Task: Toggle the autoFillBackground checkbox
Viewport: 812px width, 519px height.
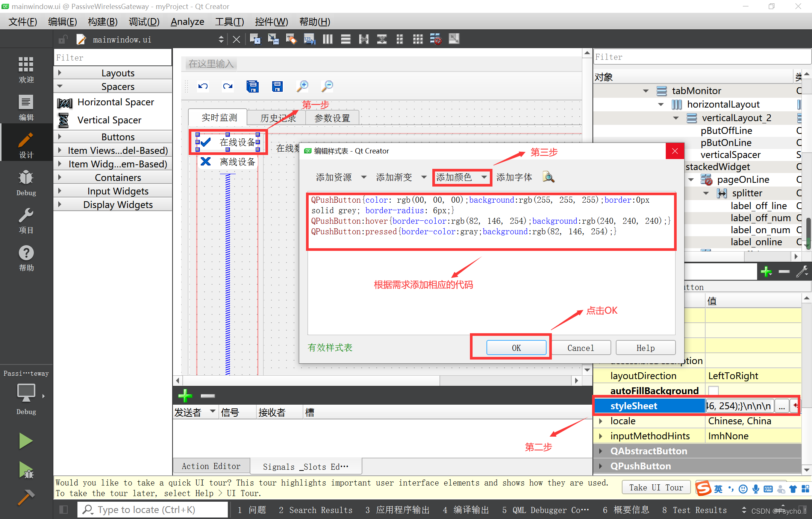Action: (712, 390)
